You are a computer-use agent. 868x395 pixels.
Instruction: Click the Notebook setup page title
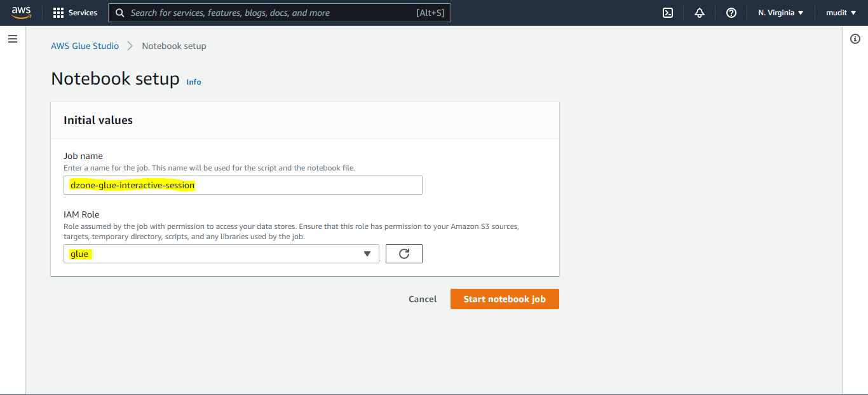(115, 79)
